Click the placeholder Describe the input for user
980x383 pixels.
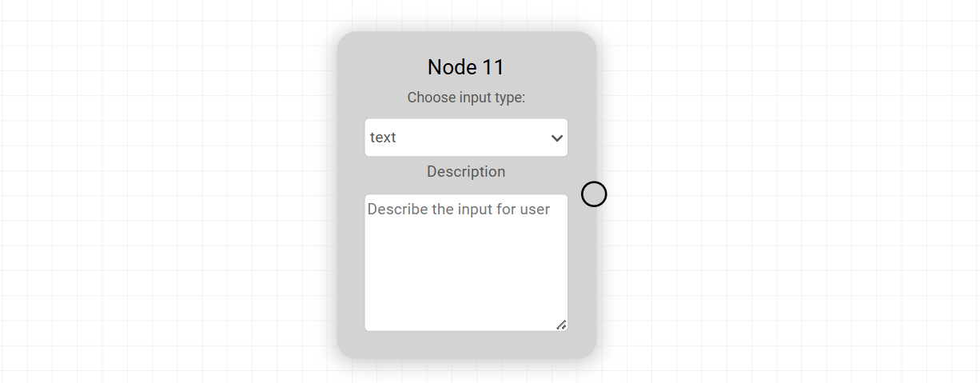(x=459, y=209)
